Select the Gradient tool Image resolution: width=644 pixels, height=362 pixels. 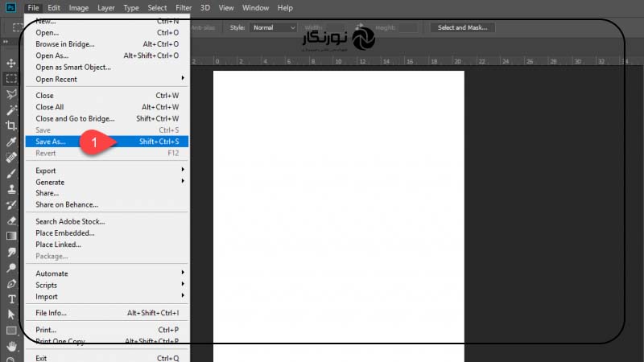(x=11, y=236)
